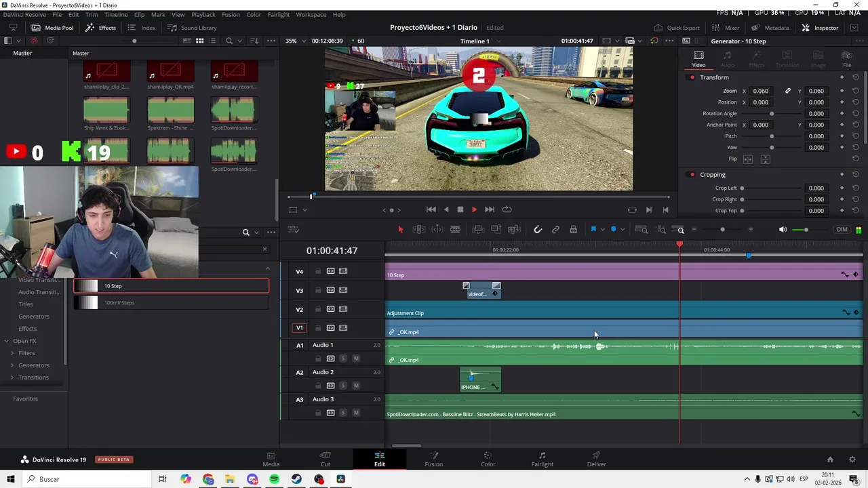Switch to the Color page

488,459
